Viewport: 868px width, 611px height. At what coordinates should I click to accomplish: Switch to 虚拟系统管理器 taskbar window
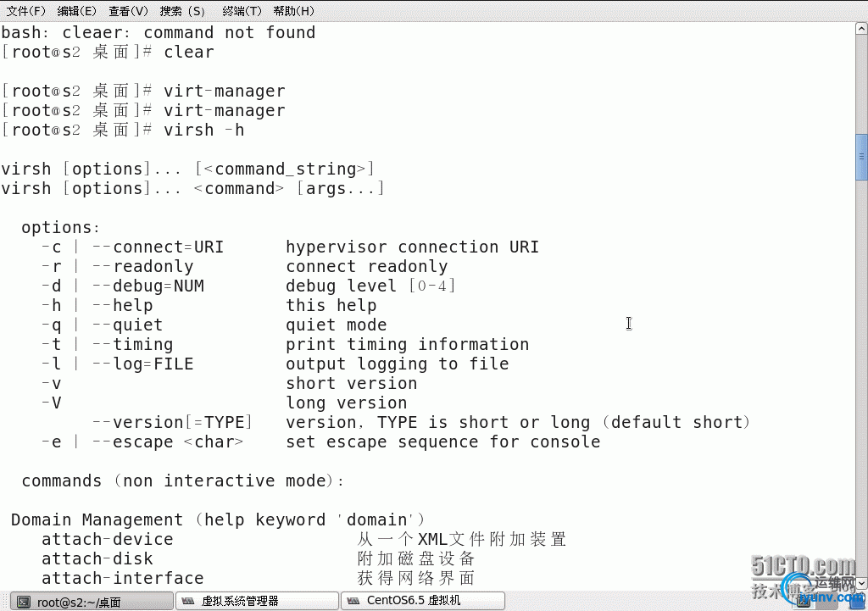(x=254, y=601)
